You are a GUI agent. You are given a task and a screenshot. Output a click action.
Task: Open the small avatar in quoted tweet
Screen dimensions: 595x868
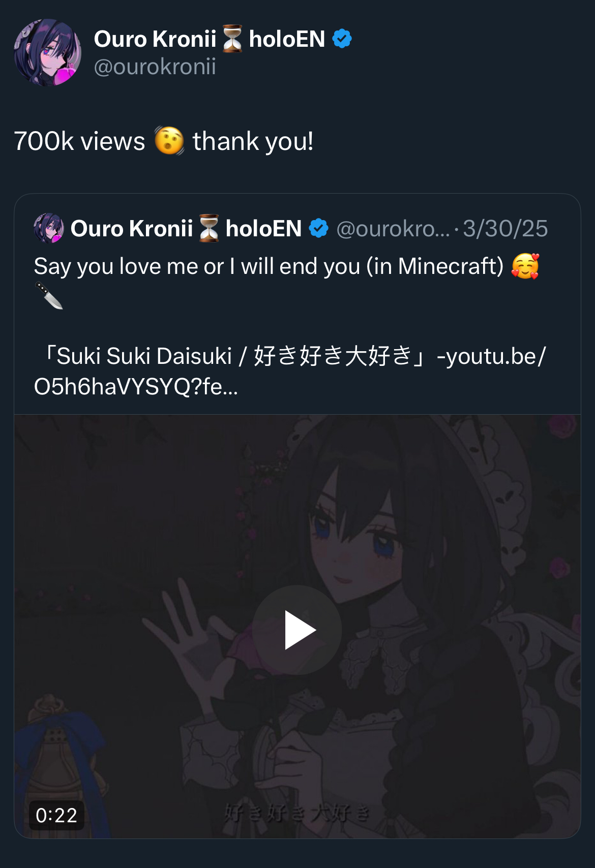tap(49, 228)
